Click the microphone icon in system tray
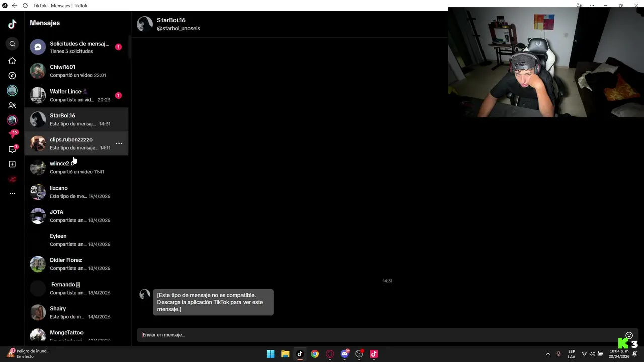 [558, 354]
